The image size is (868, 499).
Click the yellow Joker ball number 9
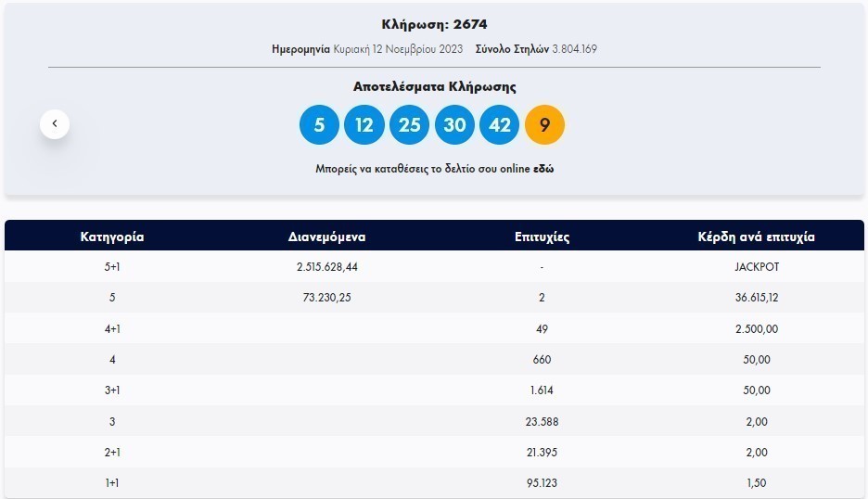(544, 125)
